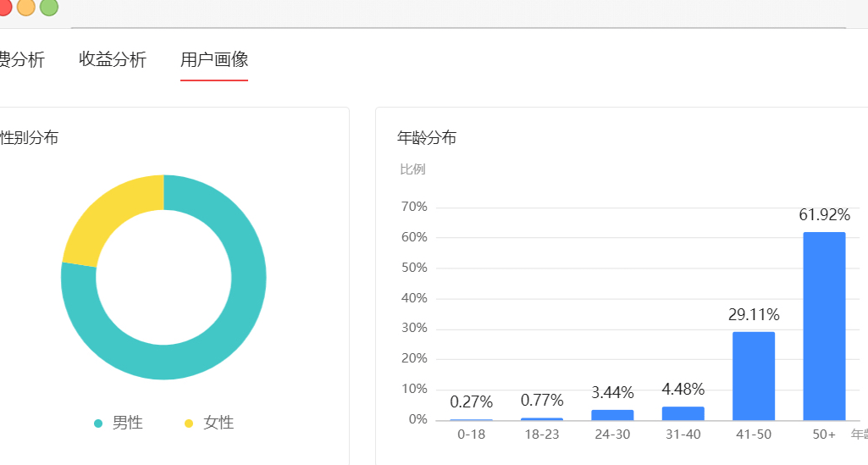Click the 0-18 axis label
868x465 pixels.
tap(471, 434)
